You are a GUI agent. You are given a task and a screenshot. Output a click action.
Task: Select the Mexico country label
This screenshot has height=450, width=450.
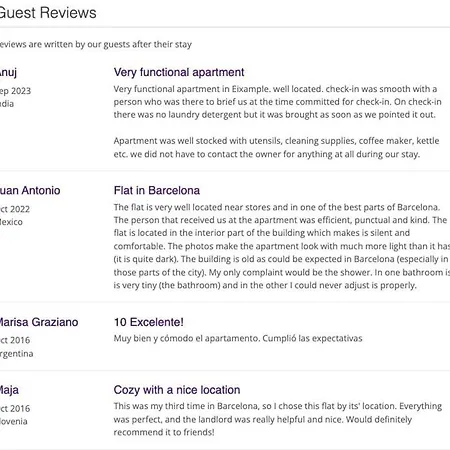point(11,222)
